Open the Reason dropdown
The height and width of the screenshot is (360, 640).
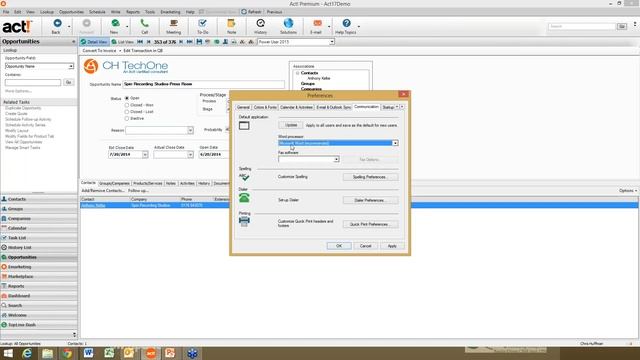[x=190, y=130]
